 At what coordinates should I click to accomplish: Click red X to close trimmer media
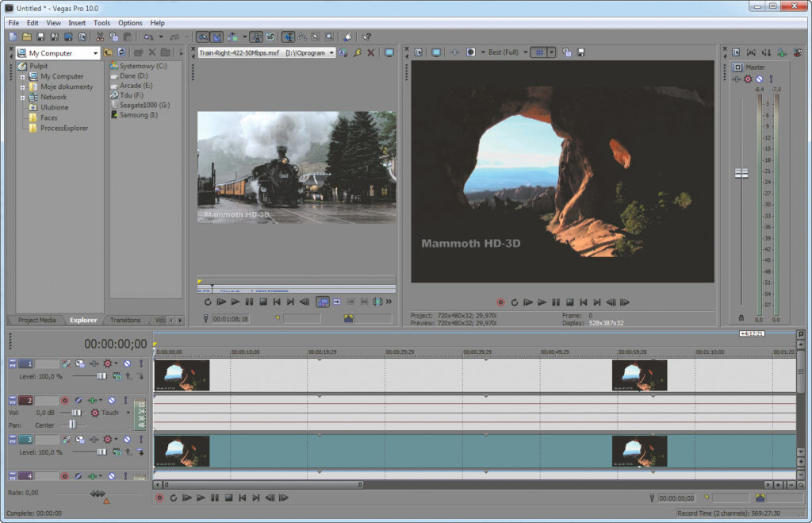[370, 53]
